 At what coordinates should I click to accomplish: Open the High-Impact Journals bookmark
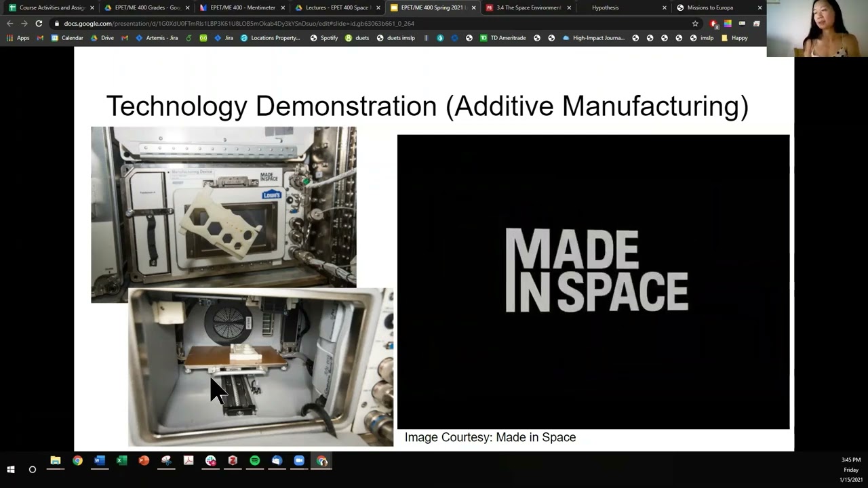coord(593,38)
